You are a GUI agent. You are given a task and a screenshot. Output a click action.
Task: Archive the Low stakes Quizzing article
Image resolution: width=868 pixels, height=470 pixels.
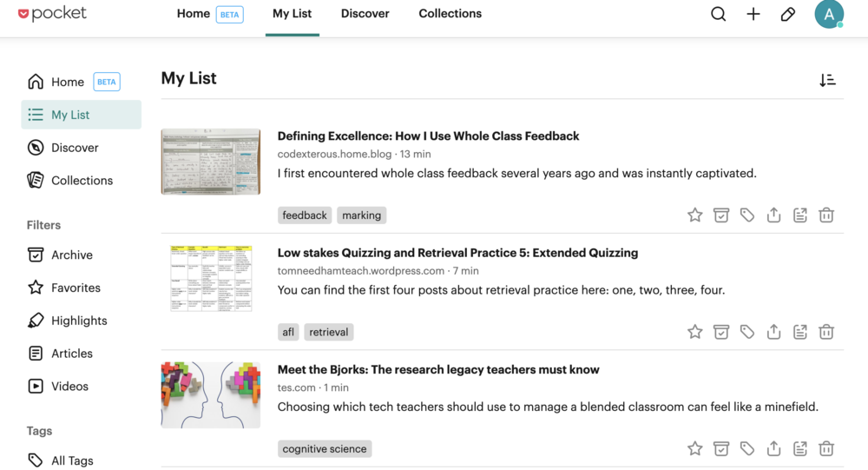(720, 332)
